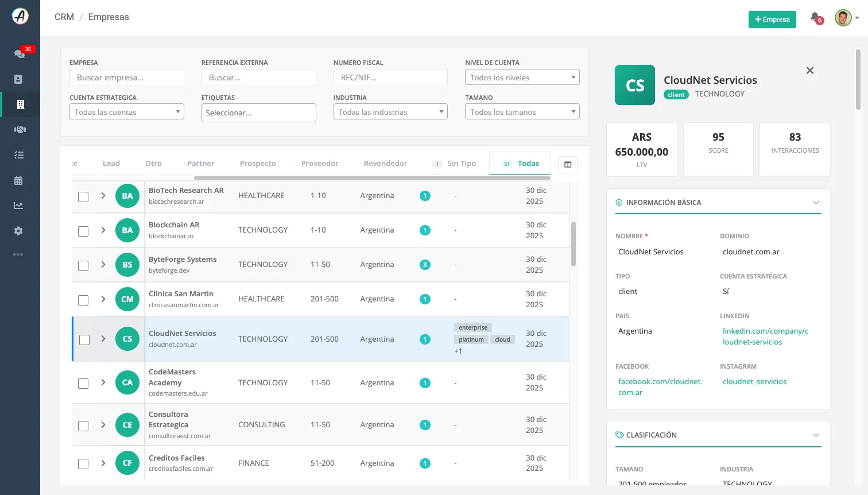The image size is (868, 495).
Task: Open the notifications bell
Action: coord(815,18)
